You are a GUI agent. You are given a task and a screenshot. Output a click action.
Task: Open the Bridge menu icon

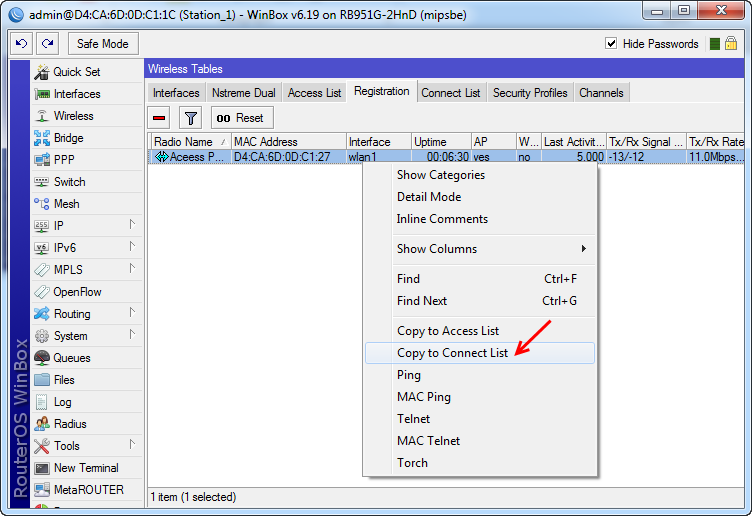click(42, 138)
